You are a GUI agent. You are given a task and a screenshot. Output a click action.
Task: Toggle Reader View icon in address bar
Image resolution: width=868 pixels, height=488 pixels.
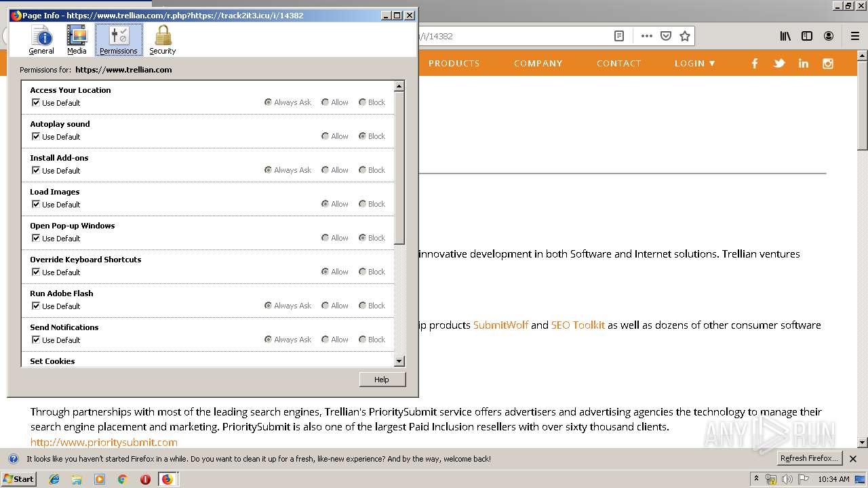pos(618,36)
